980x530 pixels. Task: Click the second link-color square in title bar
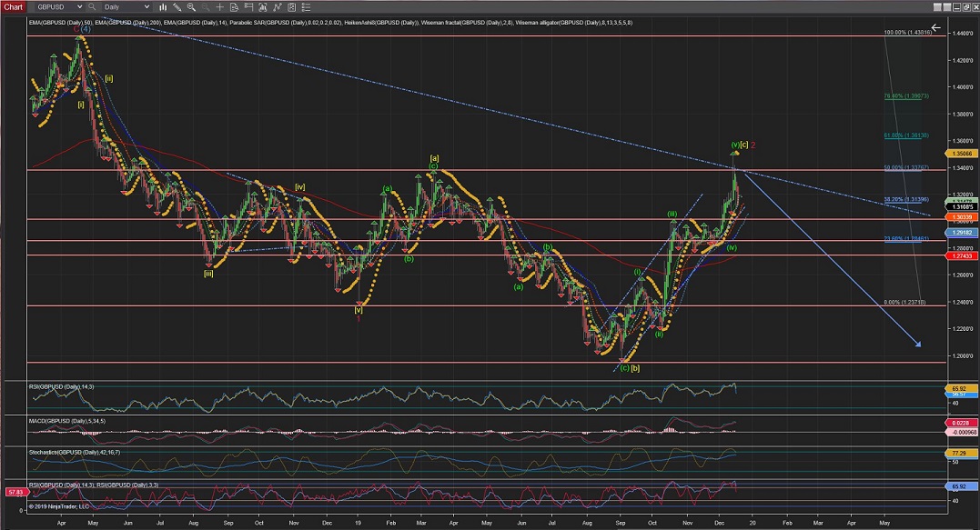coord(947,7)
